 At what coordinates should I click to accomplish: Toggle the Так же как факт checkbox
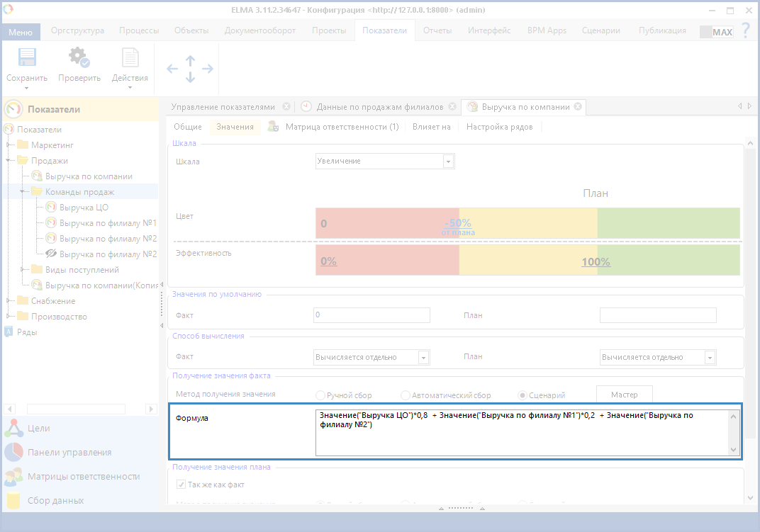tap(181, 485)
